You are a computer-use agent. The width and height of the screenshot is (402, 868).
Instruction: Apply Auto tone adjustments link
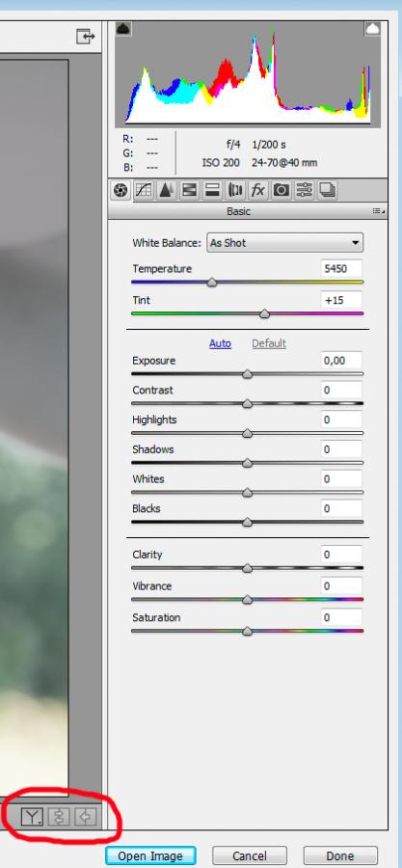pyautogui.click(x=220, y=343)
